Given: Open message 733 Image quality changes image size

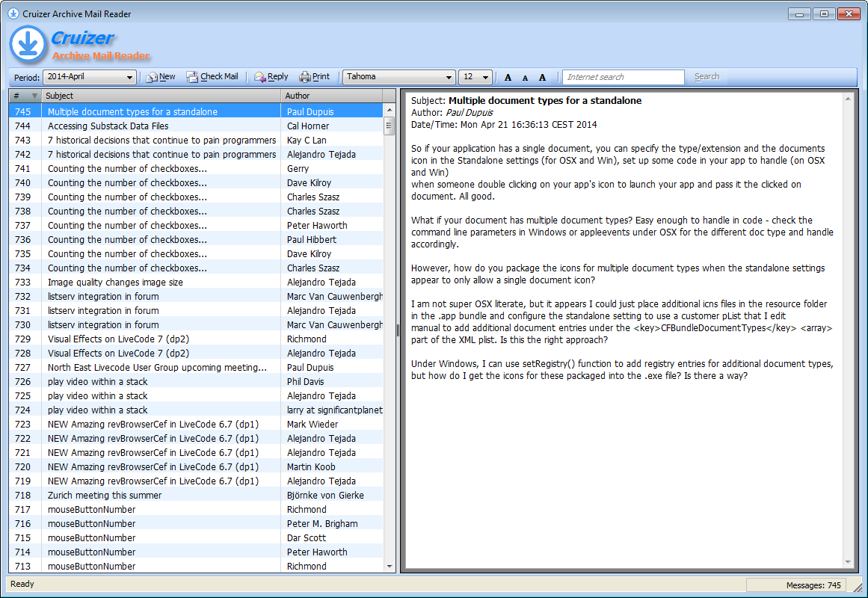Looking at the screenshot, I should click(x=115, y=283).
